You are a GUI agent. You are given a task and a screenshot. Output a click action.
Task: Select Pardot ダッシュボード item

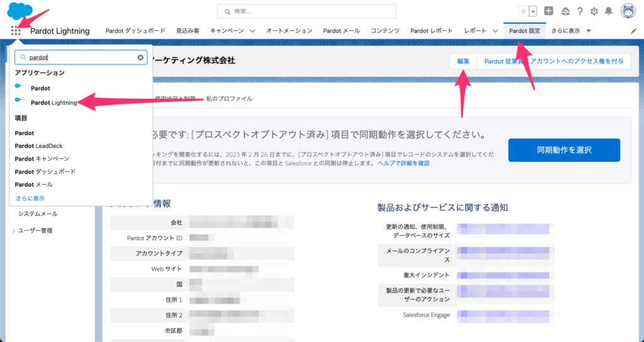pyautogui.click(x=45, y=172)
